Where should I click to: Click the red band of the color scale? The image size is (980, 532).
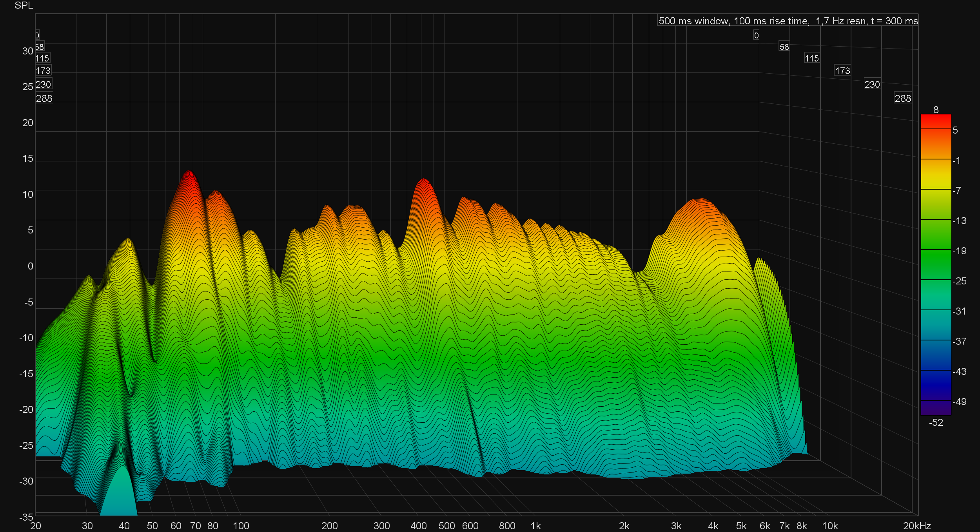[x=936, y=121]
